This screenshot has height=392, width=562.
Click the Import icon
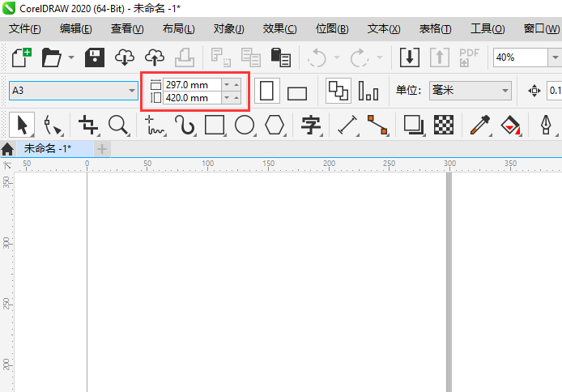point(410,58)
